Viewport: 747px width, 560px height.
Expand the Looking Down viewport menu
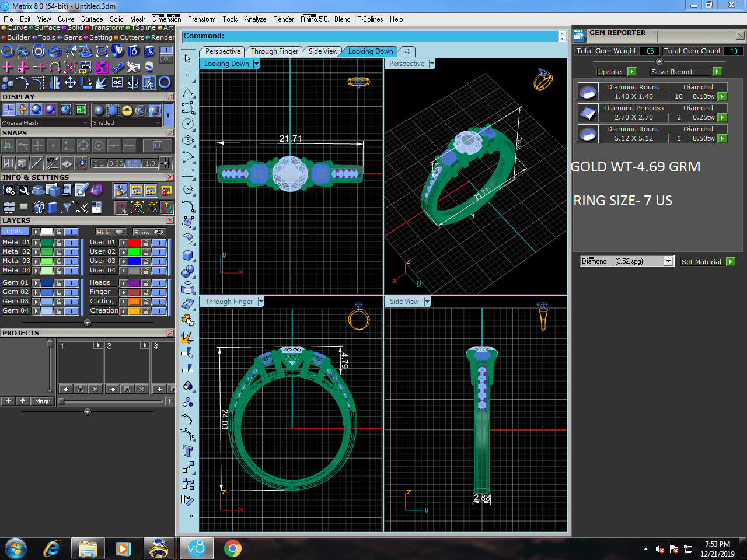pyautogui.click(x=256, y=64)
